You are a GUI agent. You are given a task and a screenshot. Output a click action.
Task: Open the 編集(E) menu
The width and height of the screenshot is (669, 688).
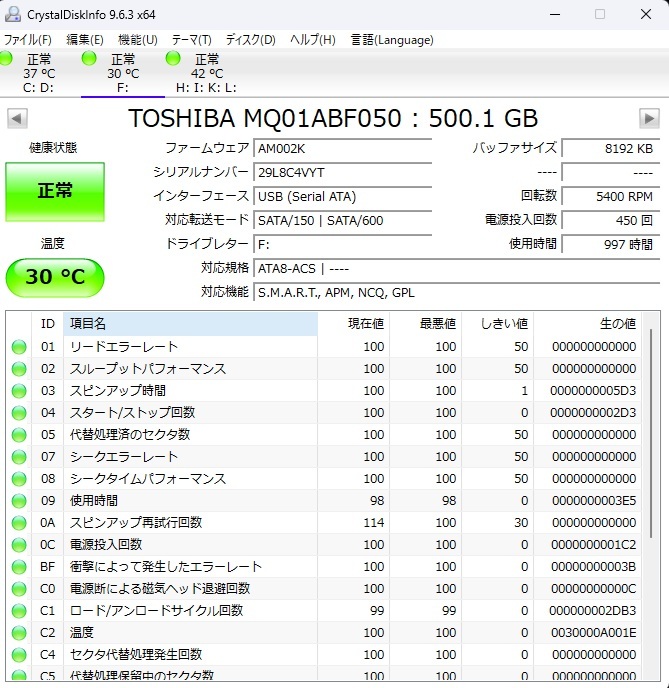85,40
